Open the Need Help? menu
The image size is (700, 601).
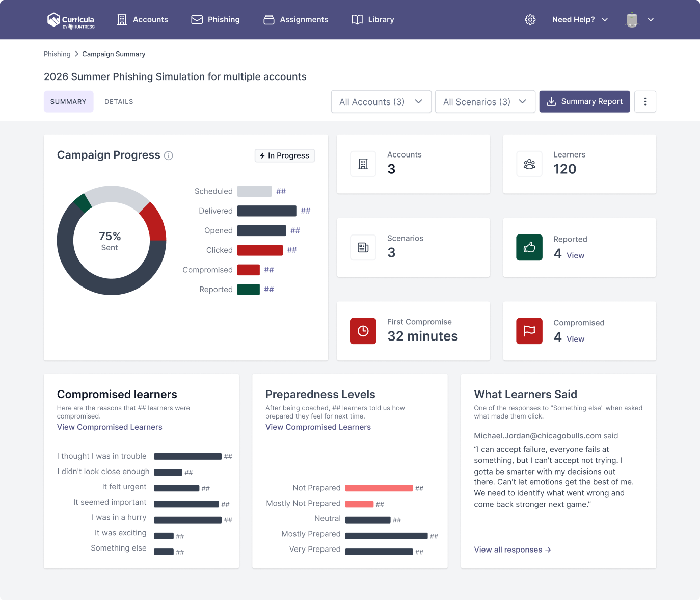580,20
